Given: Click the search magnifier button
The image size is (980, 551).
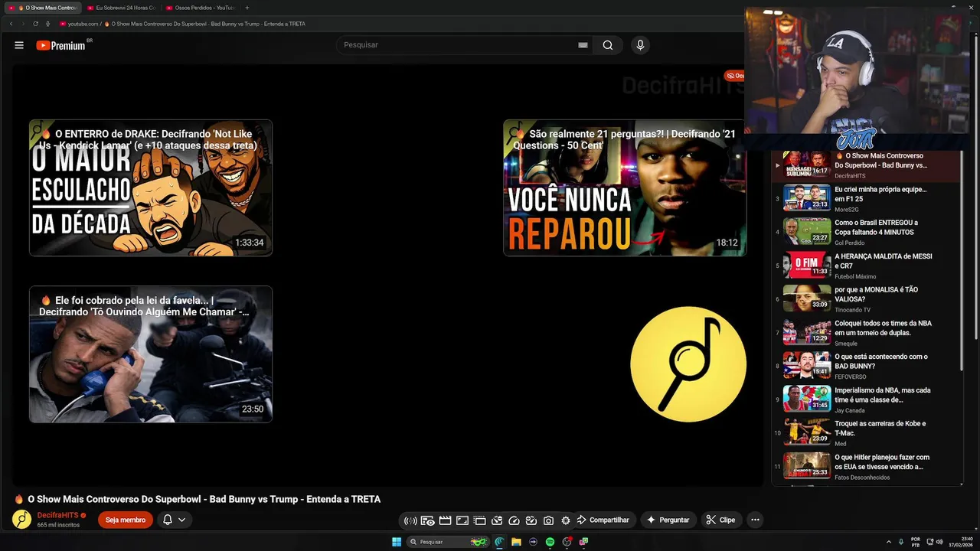Looking at the screenshot, I should click(608, 45).
